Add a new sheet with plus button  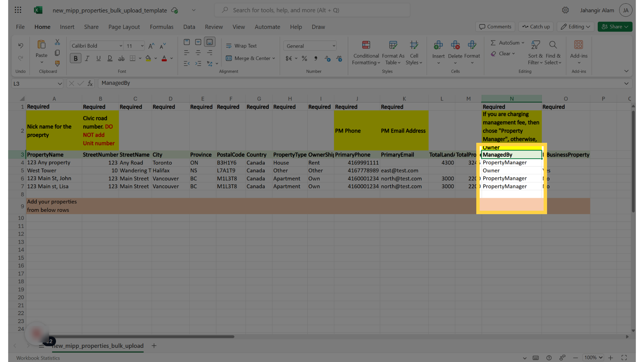click(x=154, y=346)
